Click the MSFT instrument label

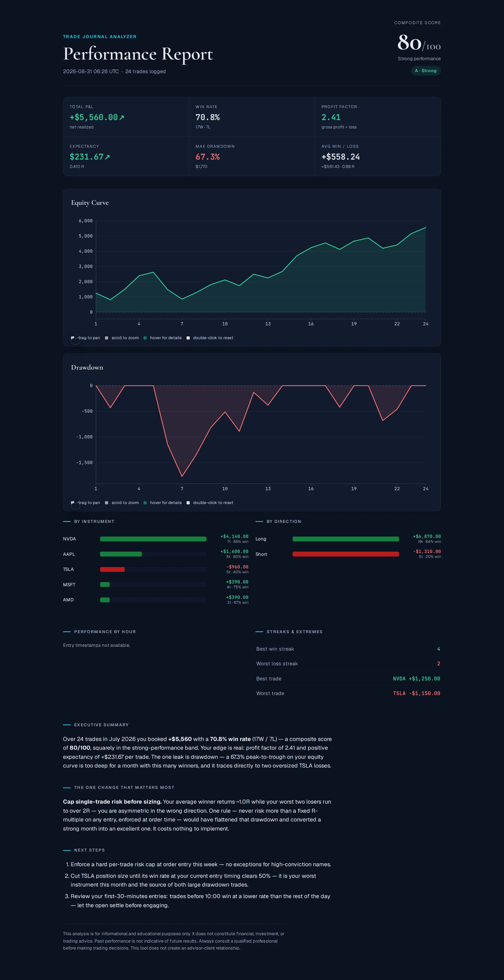[x=69, y=584]
